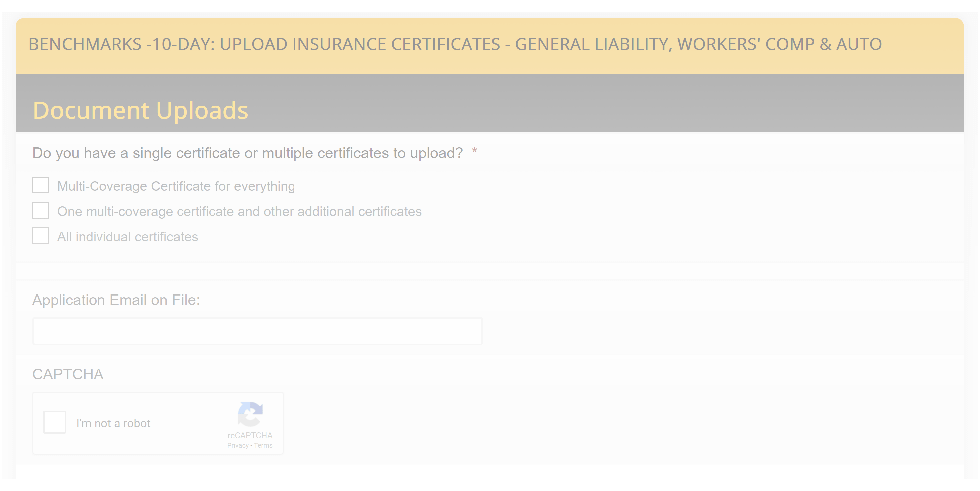Click the CAPTCHA section label

68,374
